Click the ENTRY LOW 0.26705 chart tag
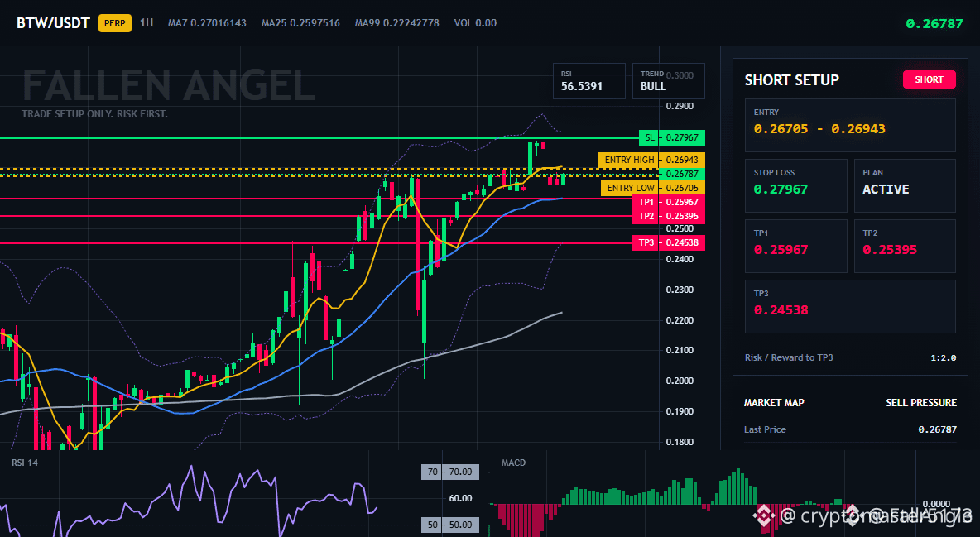980x537 pixels. (653, 188)
